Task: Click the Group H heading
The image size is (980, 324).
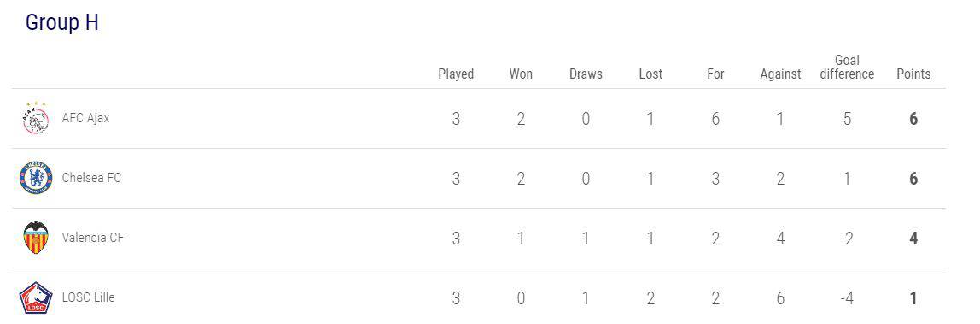Action: click(x=61, y=22)
